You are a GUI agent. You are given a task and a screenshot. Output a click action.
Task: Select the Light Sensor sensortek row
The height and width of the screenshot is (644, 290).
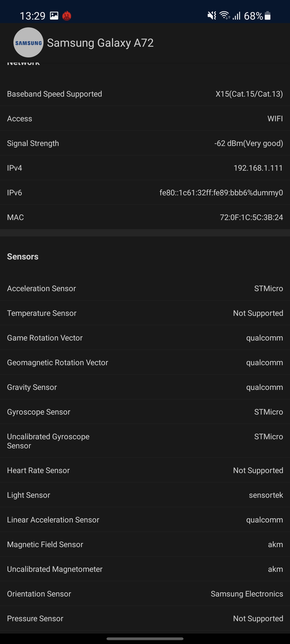pyautogui.click(x=145, y=495)
